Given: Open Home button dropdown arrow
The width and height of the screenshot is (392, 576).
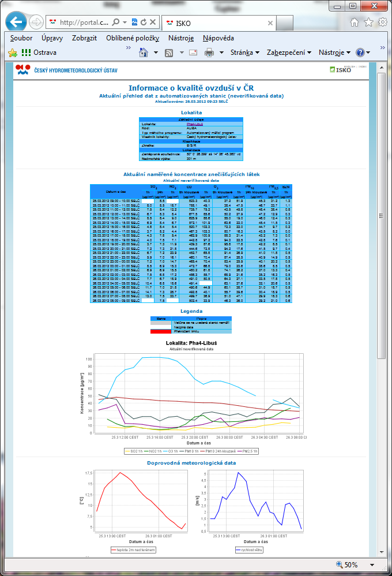Looking at the screenshot, I should 156,53.
